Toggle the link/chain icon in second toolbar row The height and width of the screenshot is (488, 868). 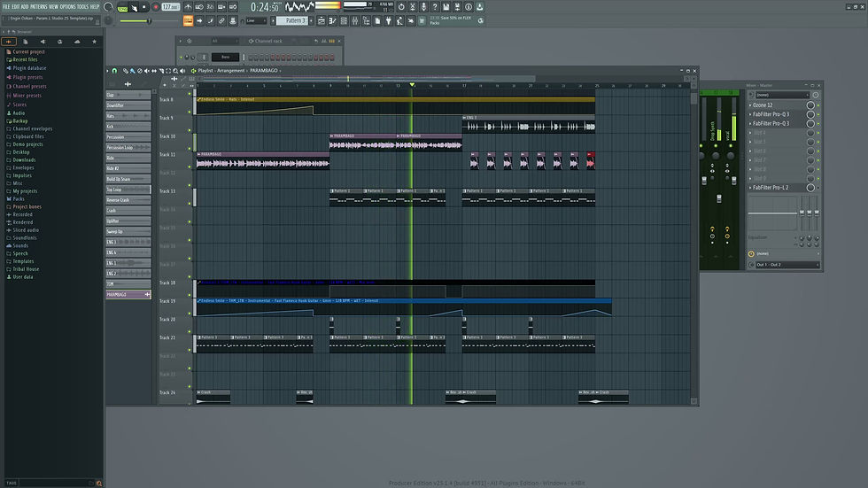point(221,20)
